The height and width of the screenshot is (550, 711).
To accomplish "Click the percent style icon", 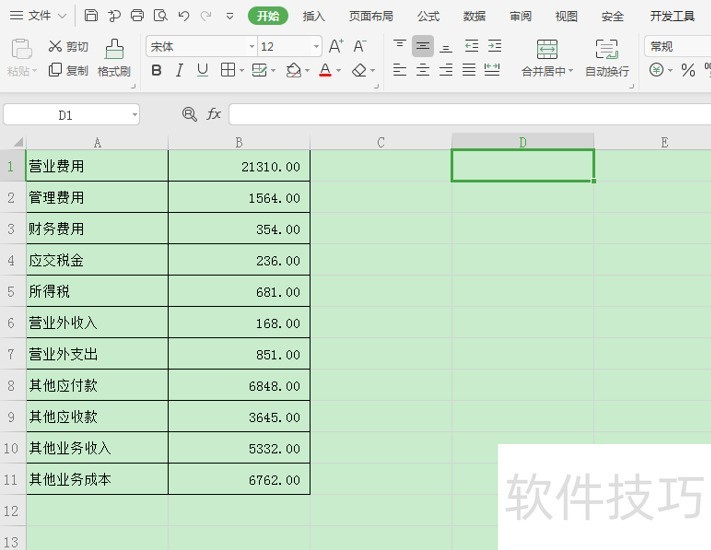I will pyautogui.click(x=688, y=70).
